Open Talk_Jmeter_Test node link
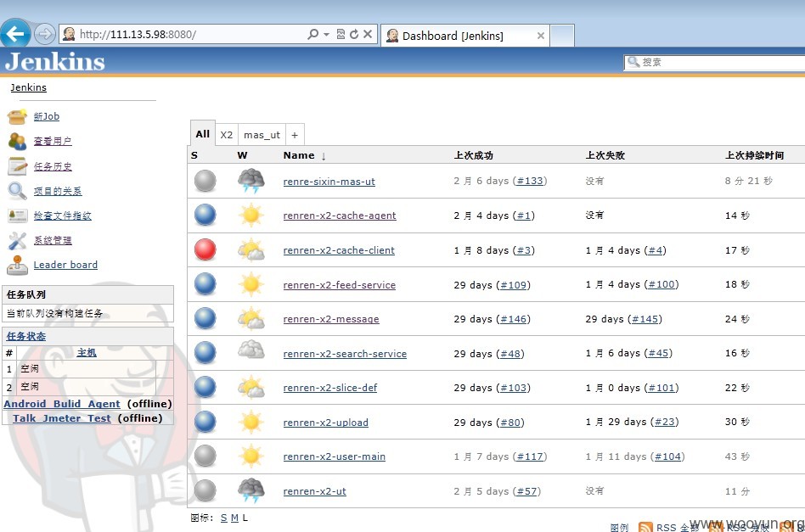Image resolution: width=805 pixels, height=532 pixels. [x=61, y=418]
